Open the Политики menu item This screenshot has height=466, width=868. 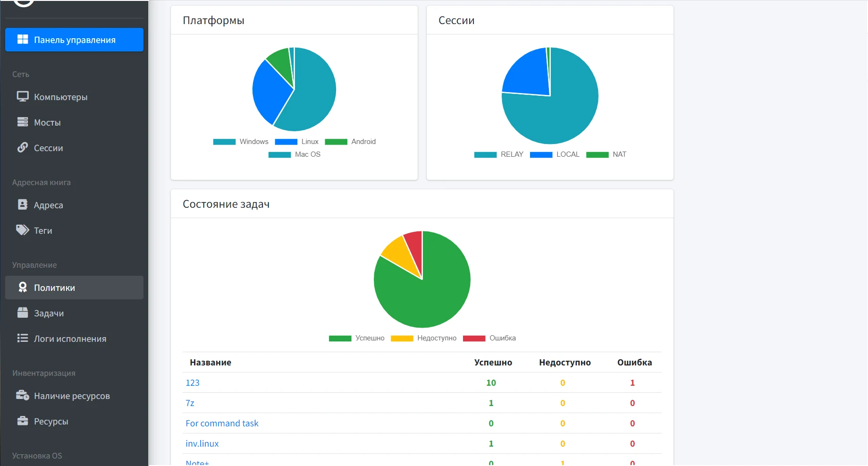[74, 288]
